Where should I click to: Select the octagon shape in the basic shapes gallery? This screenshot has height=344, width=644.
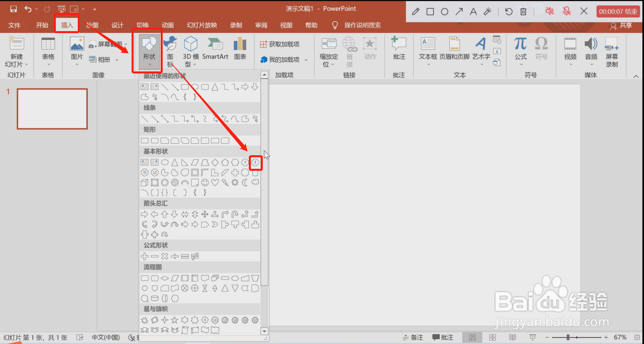pos(255,162)
